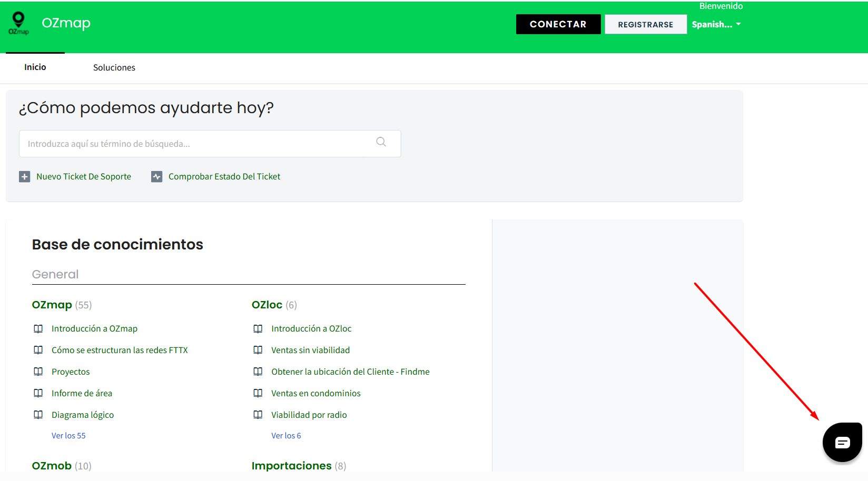Open article Cómo se estructuran las redes FTTX
868x481 pixels.
click(x=120, y=350)
